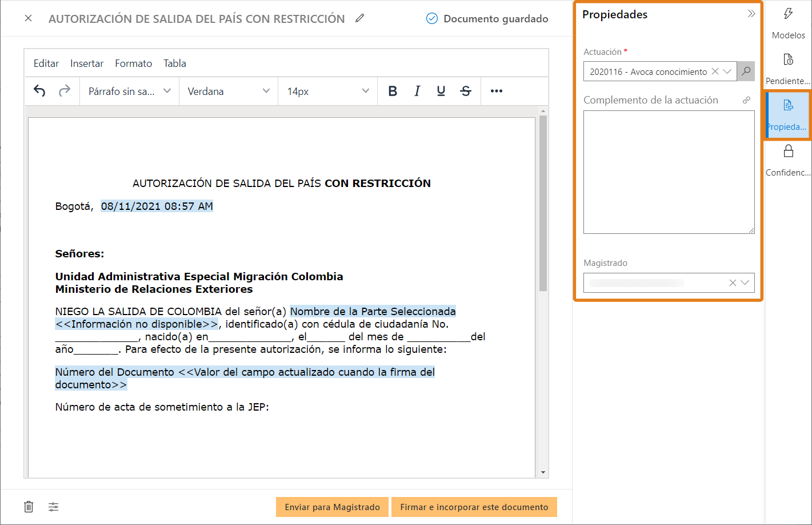Open the Modelos sidebar panel
812x525 pixels.
coord(789,23)
